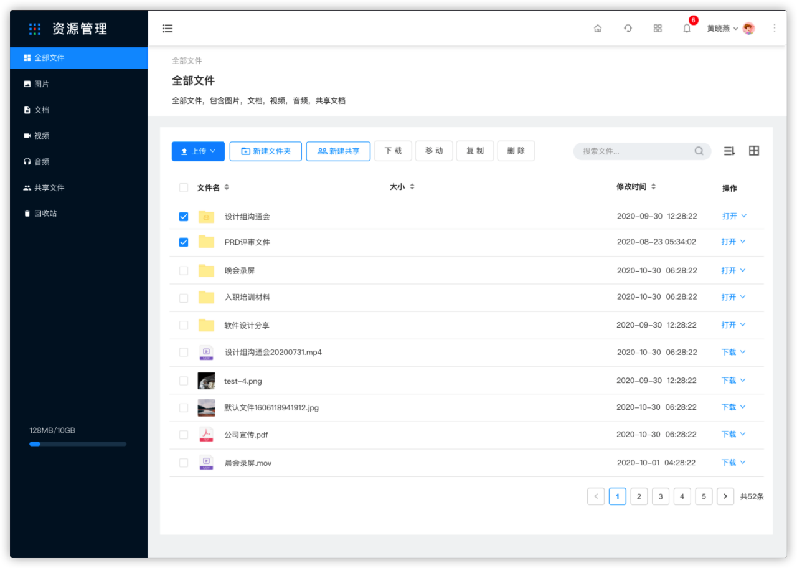Check the 设计组沟通会20200731.mp4 checkbox
Screen dimensions: 798x568
coord(184,352)
